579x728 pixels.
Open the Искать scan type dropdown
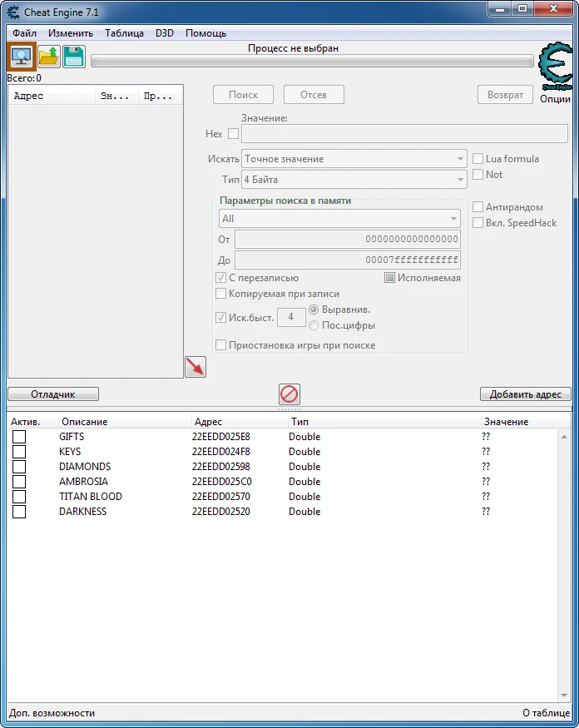(354, 159)
